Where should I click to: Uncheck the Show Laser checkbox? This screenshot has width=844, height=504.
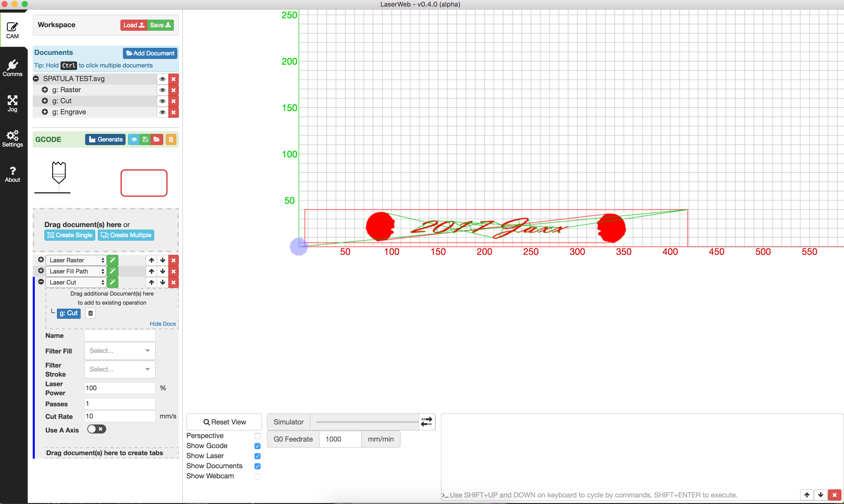click(x=257, y=456)
